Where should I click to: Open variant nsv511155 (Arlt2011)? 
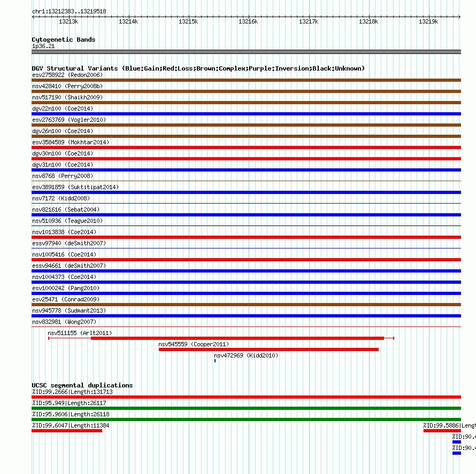pyautogui.click(x=80, y=333)
